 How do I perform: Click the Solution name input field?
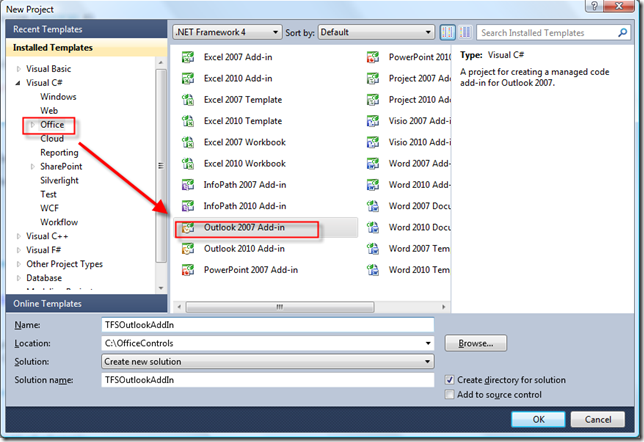click(268, 380)
